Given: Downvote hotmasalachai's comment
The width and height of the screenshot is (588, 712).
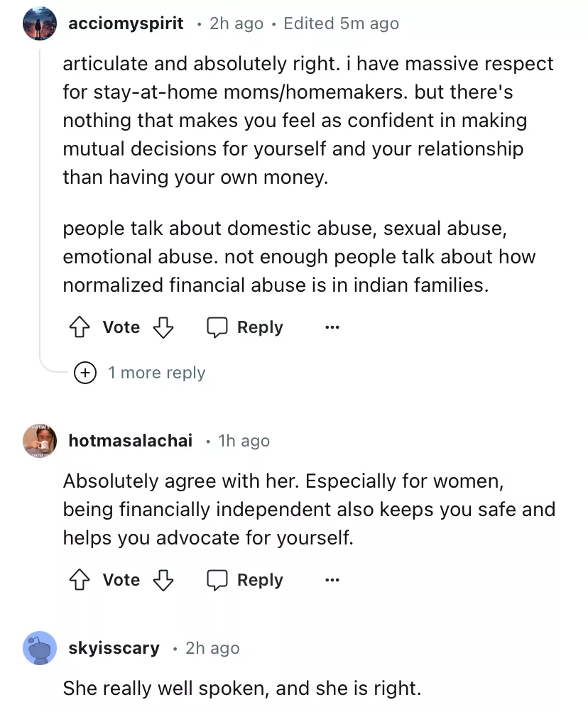Looking at the screenshot, I should (164, 580).
